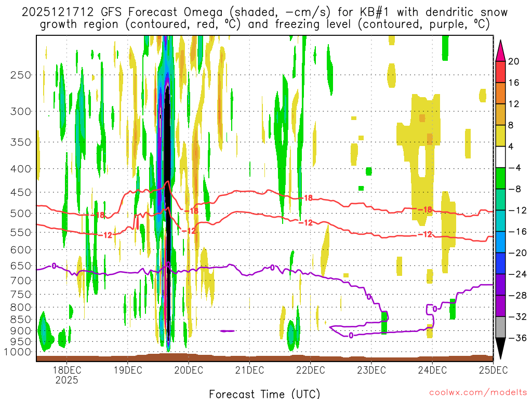The image size is (532, 399).
Task: Click the 350 pressure level label
Action: (x=21, y=142)
